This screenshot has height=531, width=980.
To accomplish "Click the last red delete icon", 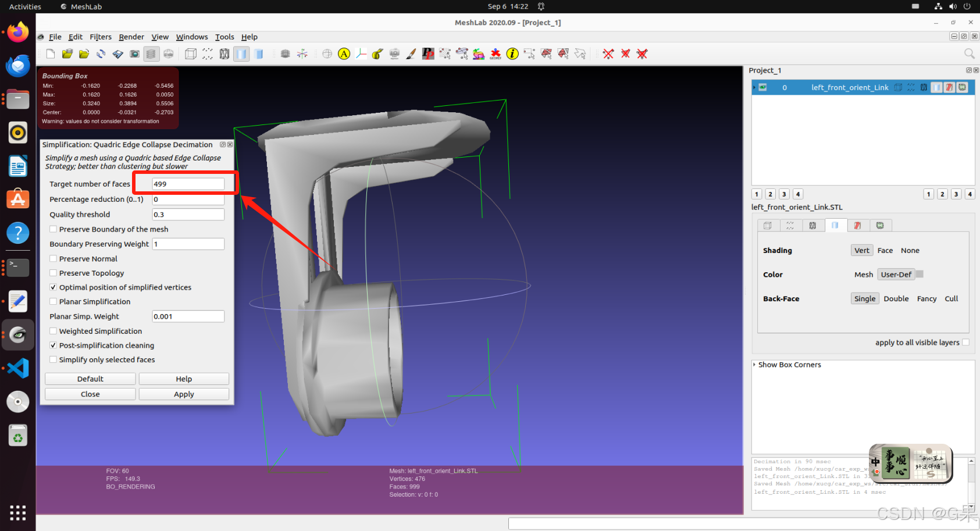I will coord(642,54).
